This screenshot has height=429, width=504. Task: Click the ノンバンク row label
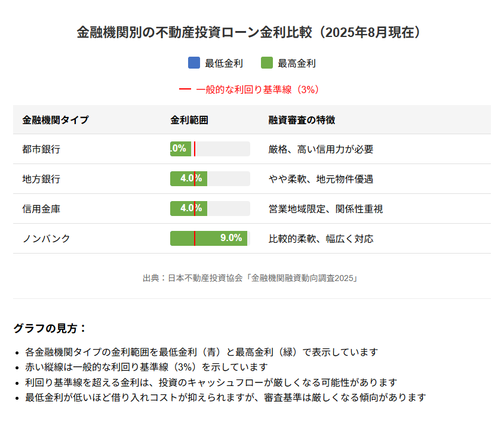[x=46, y=239]
